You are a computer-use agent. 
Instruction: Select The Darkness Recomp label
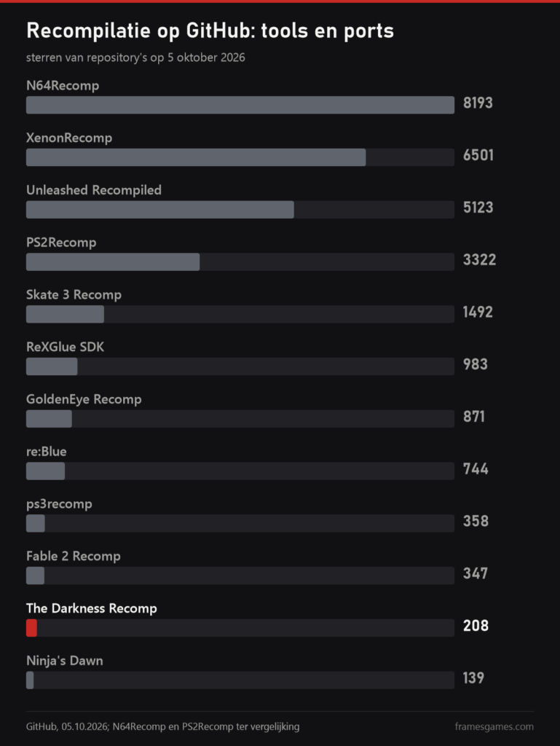click(91, 608)
